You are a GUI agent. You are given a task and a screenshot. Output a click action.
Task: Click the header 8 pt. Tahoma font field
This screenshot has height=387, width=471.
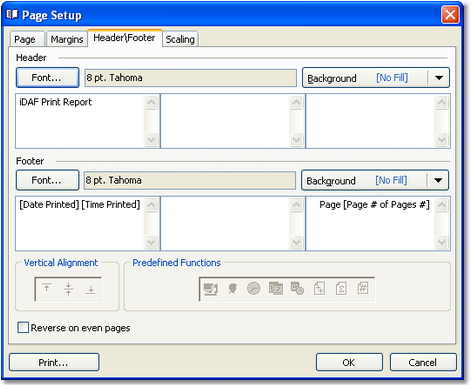click(x=190, y=78)
